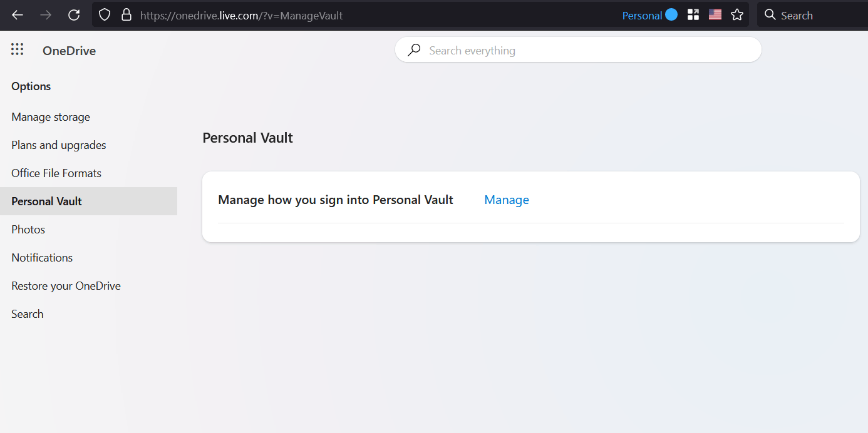
Task: Open the Microsoft 365 app launcher grid
Action: click(17, 49)
